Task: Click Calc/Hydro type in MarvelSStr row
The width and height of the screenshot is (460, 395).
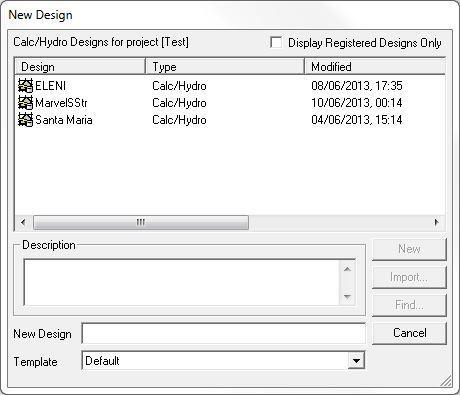Action: click(179, 103)
